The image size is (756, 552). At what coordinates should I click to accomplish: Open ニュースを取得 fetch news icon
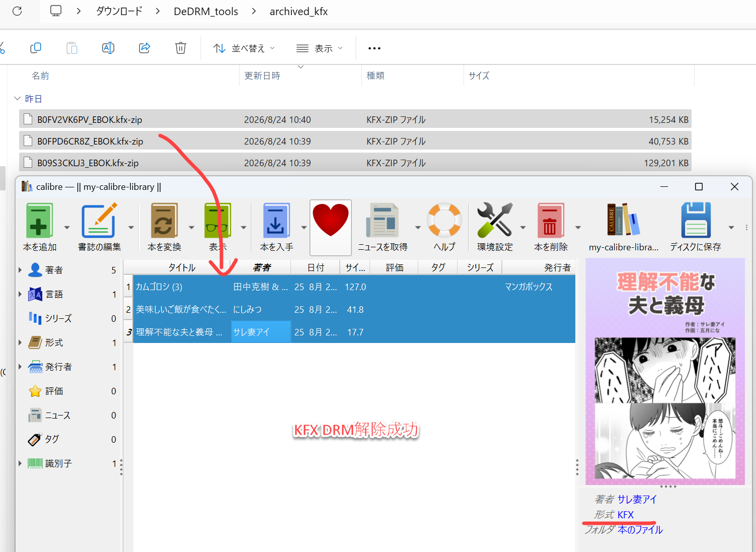pyautogui.click(x=383, y=221)
